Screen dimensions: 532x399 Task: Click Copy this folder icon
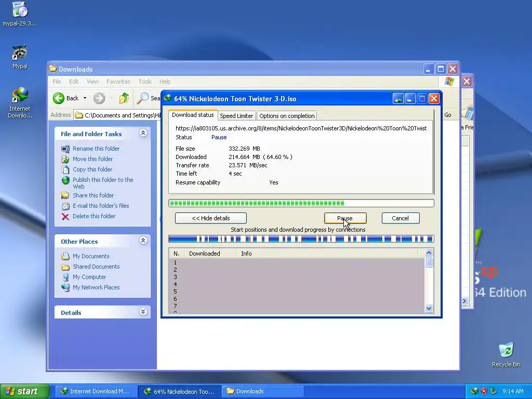[x=65, y=169]
